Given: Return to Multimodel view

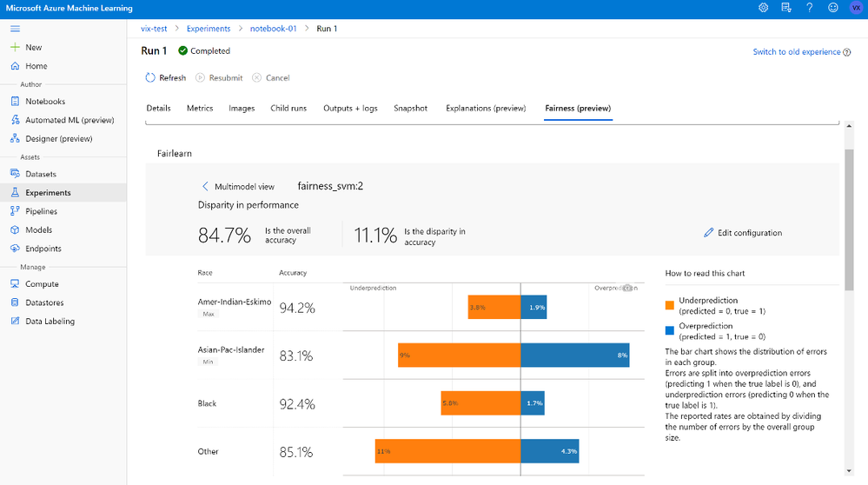Looking at the screenshot, I should point(238,187).
